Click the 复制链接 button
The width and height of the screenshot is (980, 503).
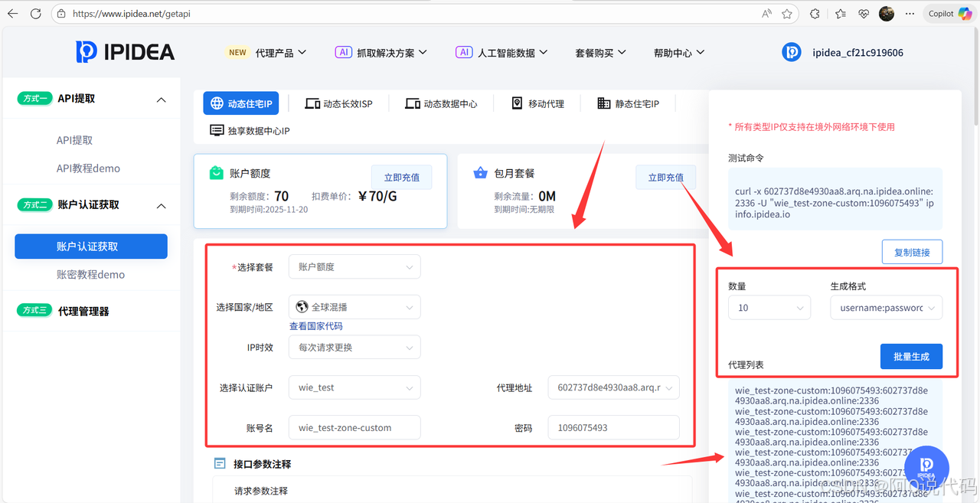912,252
